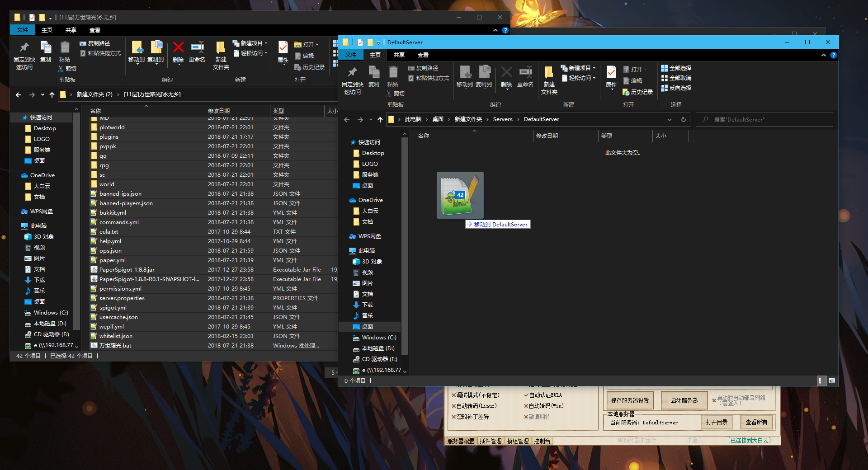The width and height of the screenshot is (868, 470).
Task: Click New folder icon in back window ribbon
Action: pos(221,55)
